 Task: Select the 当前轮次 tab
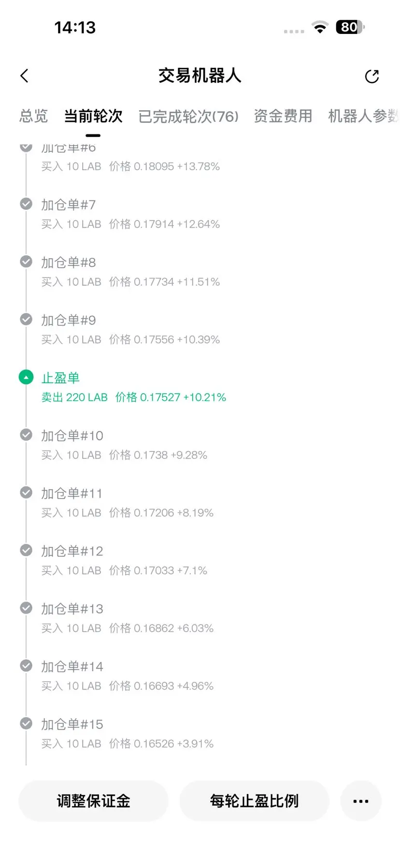[x=93, y=116]
